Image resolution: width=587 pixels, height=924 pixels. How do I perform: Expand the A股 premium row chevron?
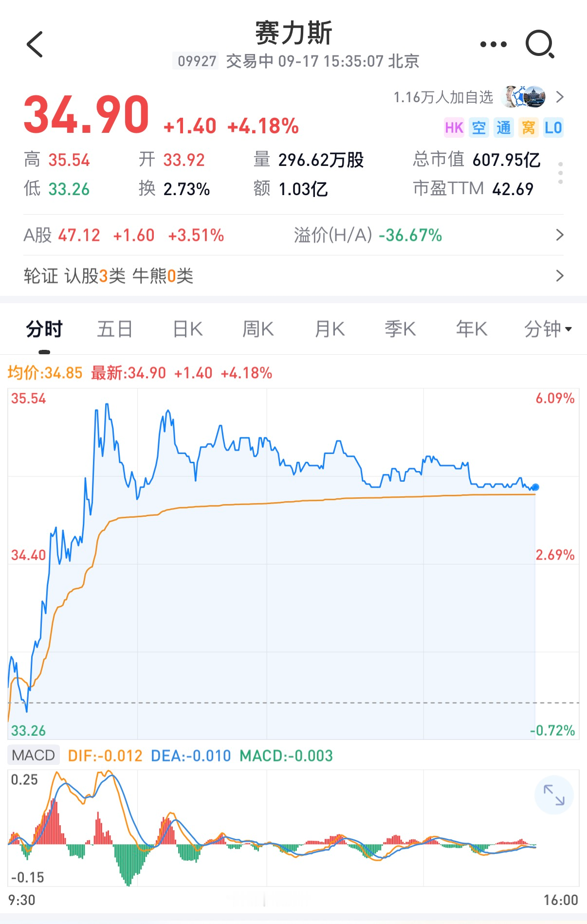coord(560,236)
